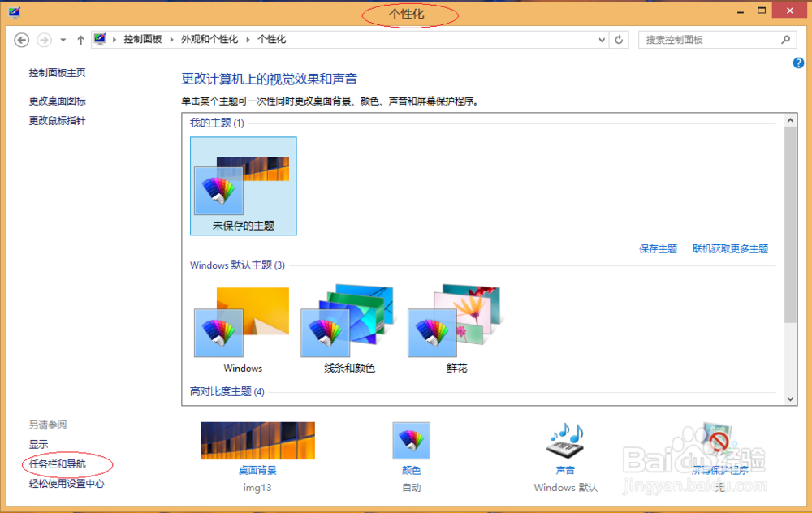Click the forward navigation arrow
Viewport: 812px width, 513px height.
pos(45,40)
